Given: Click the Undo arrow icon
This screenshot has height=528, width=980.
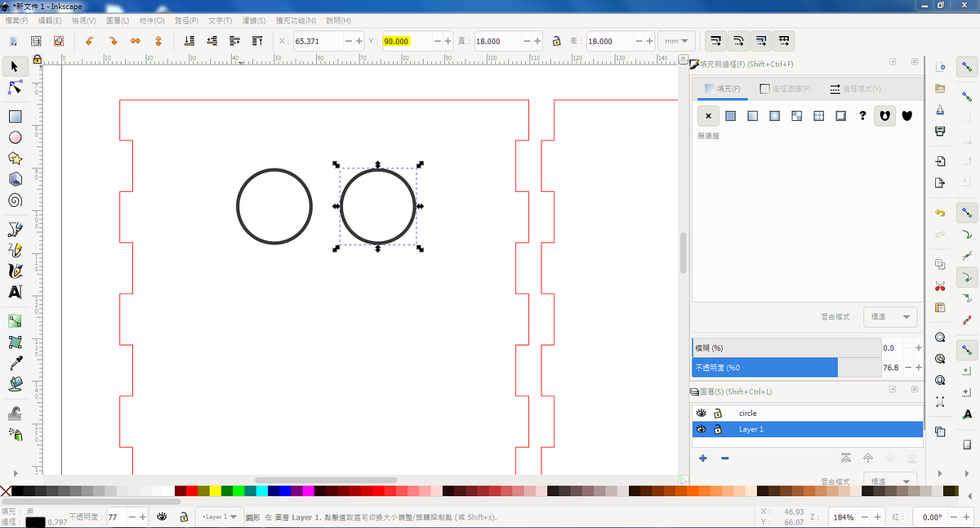Looking at the screenshot, I should coord(940,213).
